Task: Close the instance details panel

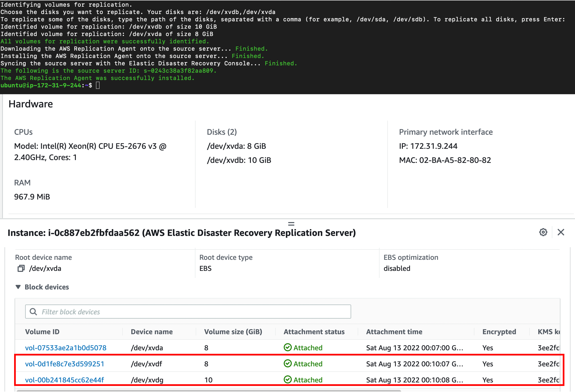Action: click(561, 232)
